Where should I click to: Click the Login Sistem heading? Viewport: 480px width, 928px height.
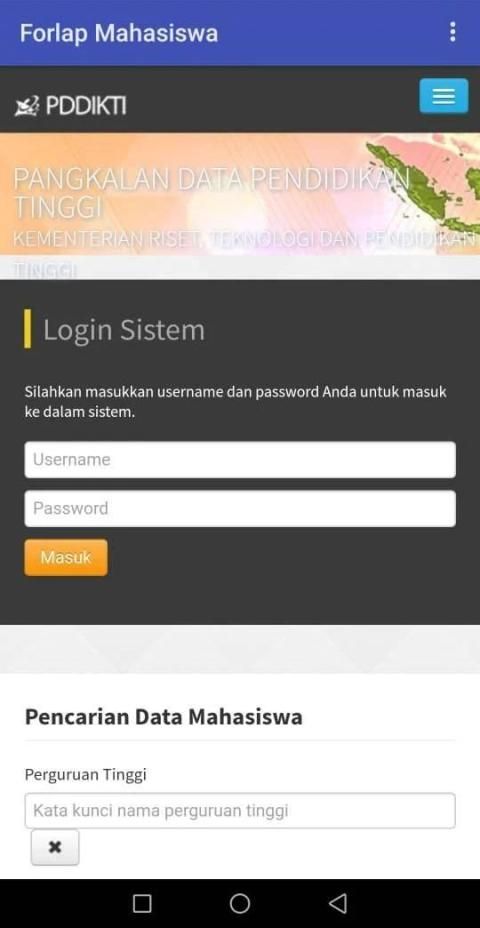(124, 330)
